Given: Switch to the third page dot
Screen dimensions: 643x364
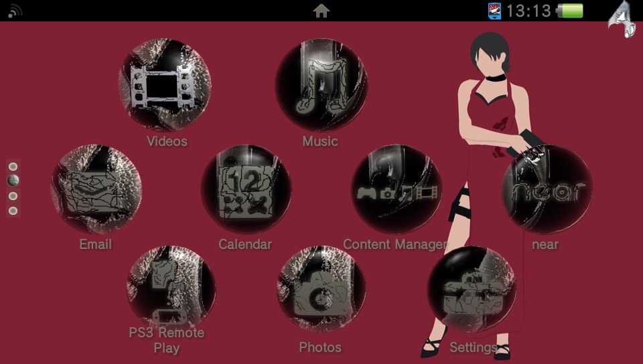Looking at the screenshot, I should (x=13, y=196).
